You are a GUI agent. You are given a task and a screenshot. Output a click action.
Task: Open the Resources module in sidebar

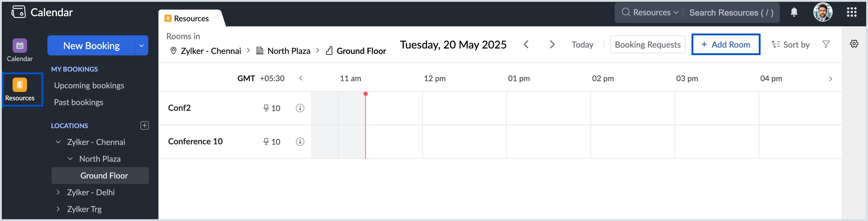coord(20,85)
